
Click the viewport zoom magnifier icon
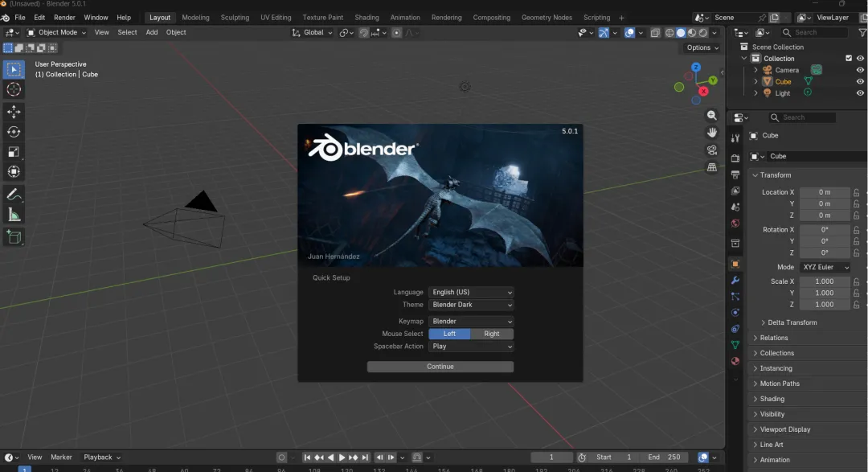[x=711, y=116]
